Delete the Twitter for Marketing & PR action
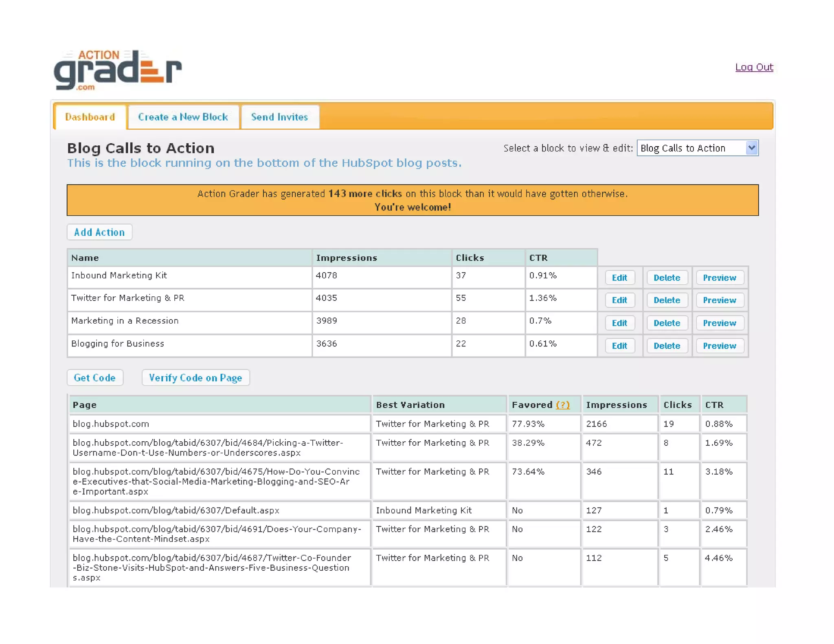Viewport: 834px width, 644px height. click(x=666, y=300)
